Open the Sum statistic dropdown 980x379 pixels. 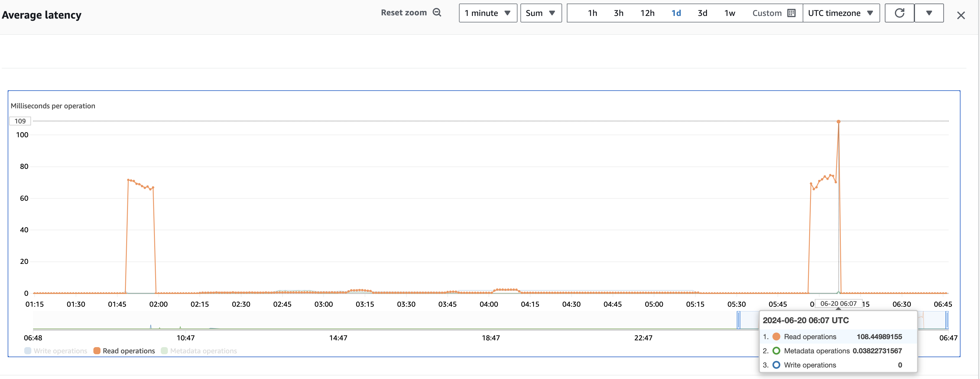[x=541, y=13]
